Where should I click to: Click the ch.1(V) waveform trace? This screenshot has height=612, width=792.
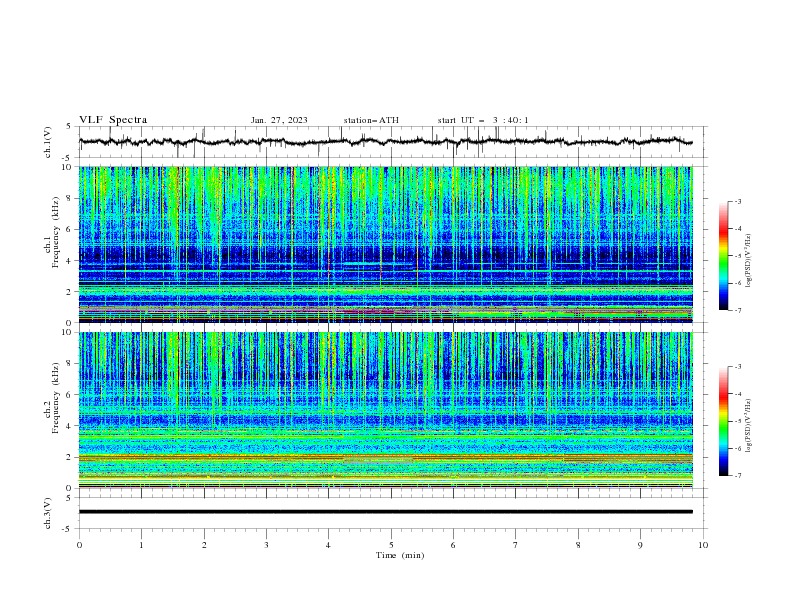[385, 141]
